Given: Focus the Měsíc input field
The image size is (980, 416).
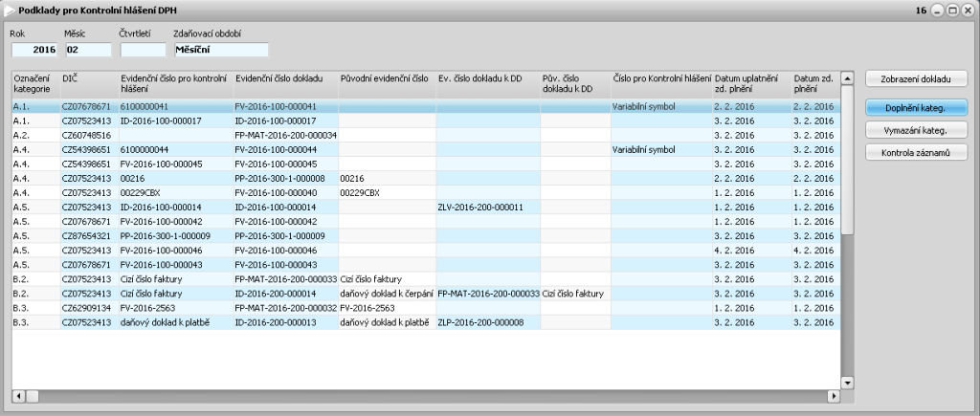Looking at the screenshot, I should (x=88, y=50).
